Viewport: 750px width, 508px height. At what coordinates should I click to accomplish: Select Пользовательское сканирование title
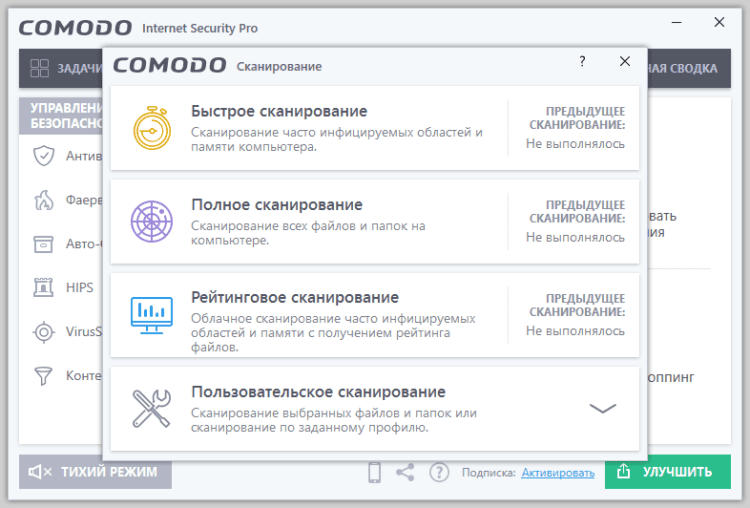pos(318,392)
